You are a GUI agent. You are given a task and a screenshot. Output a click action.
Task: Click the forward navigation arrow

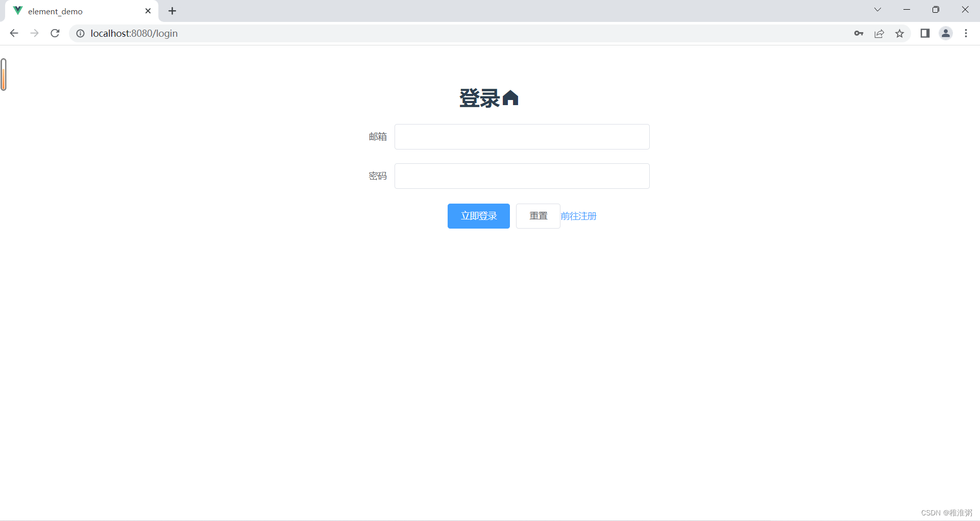[34, 33]
